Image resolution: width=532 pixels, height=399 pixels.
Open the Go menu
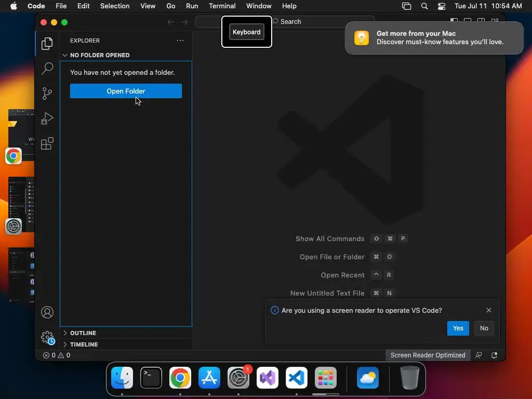pyautogui.click(x=171, y=6)
